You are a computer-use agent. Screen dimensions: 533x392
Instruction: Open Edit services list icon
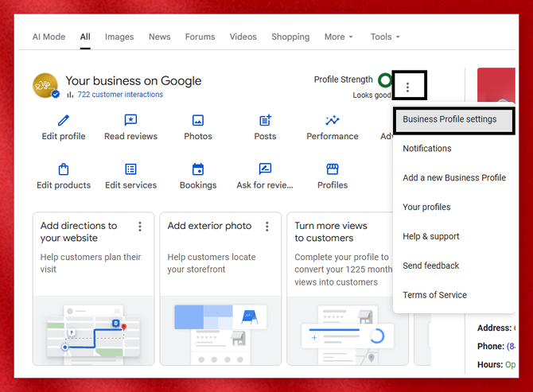pos(130,169)
